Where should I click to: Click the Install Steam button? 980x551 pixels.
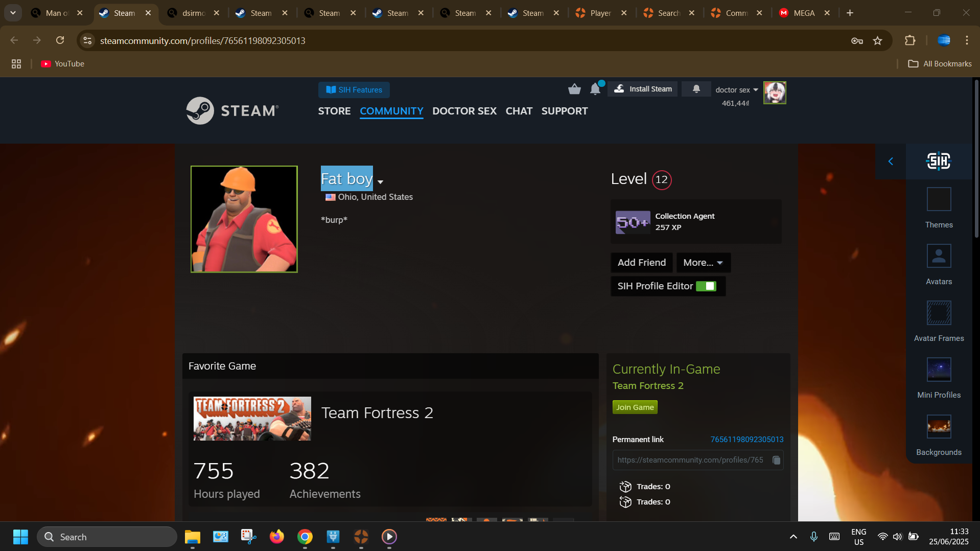click(643, 89)
